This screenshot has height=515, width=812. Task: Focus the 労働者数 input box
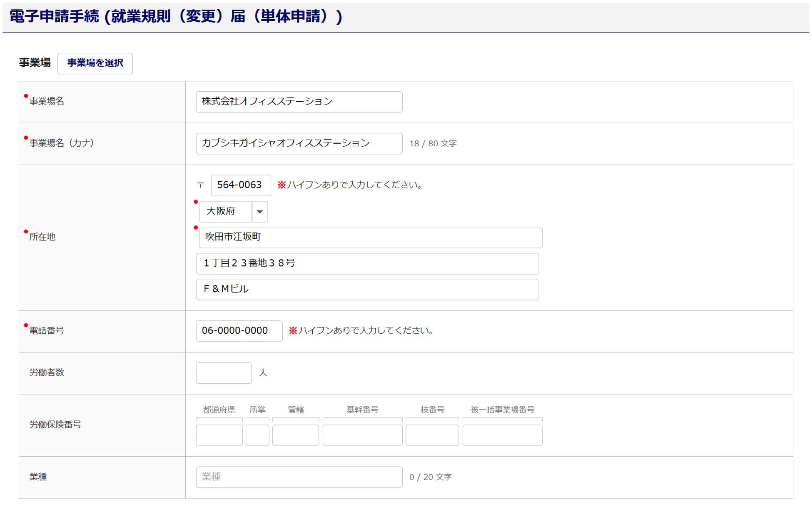click(224, 373)
